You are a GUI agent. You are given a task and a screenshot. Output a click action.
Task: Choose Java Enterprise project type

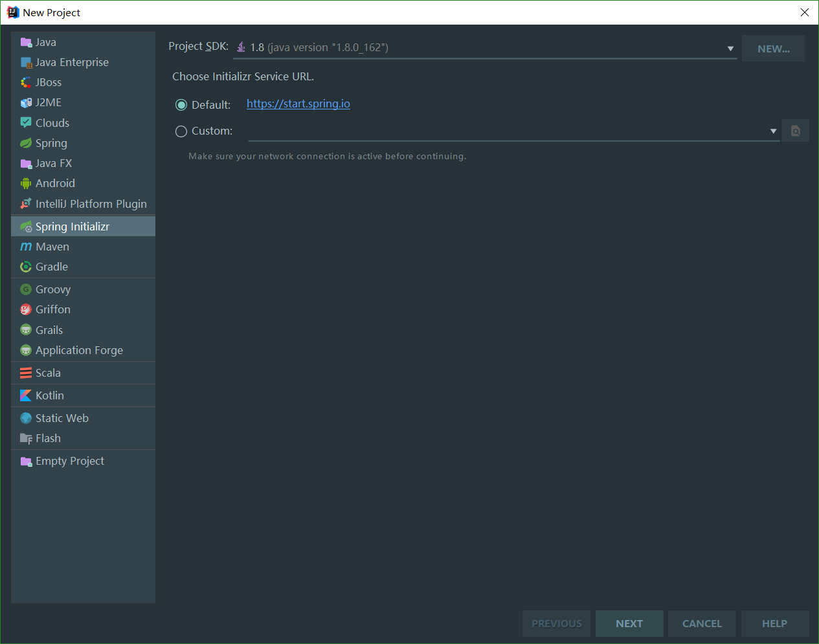tap(72, 62)
